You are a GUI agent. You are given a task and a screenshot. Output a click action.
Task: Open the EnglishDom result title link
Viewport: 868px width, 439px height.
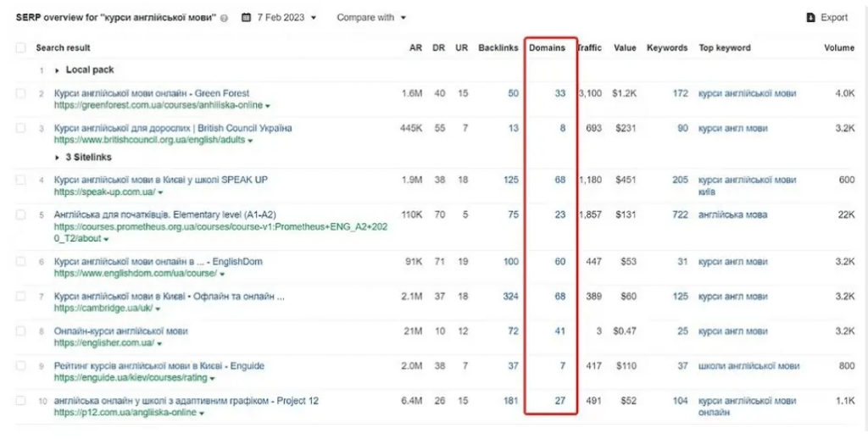[159, 261]
